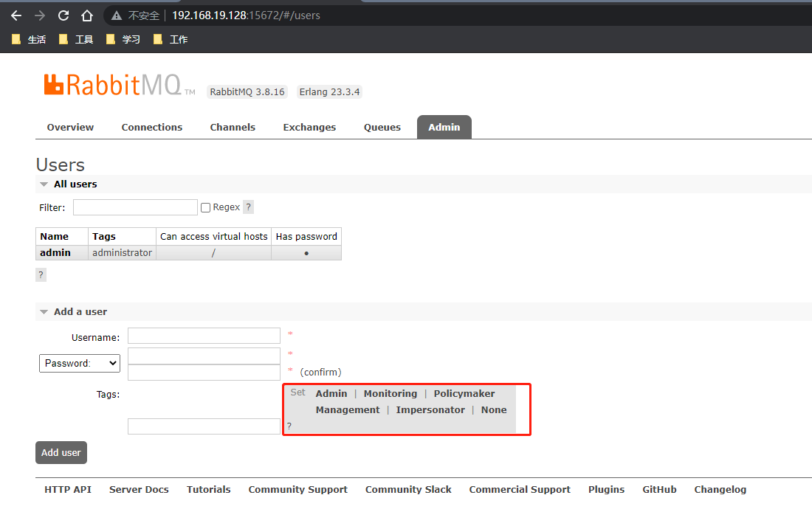Open the Plugins footer link
812x526 pixels.
(606, 490)
